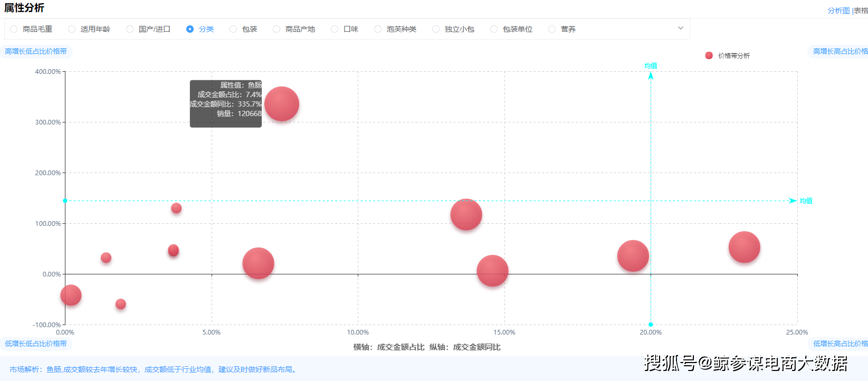Viewport: 868px width, 381px height.
Task: Click the bubble just under the horizontal mean line
Action: pyautogui.click(x=466, y=215)
